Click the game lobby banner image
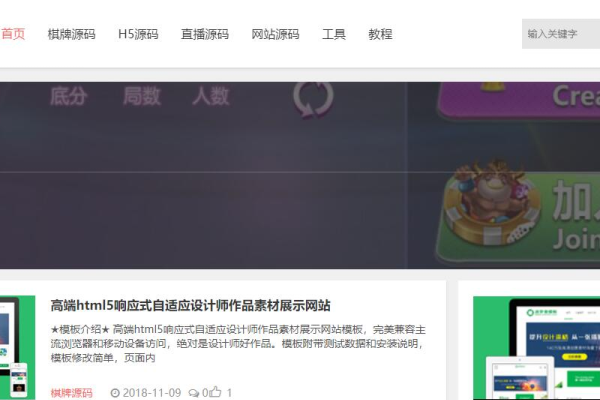 click(x=300, y=175)
